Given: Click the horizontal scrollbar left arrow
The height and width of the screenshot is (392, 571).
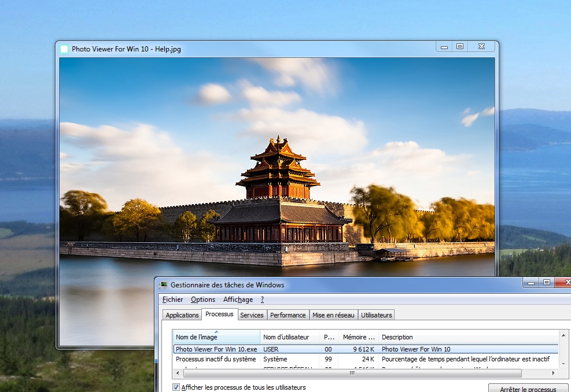Looking at the screenshot, I should click(178, 373).
